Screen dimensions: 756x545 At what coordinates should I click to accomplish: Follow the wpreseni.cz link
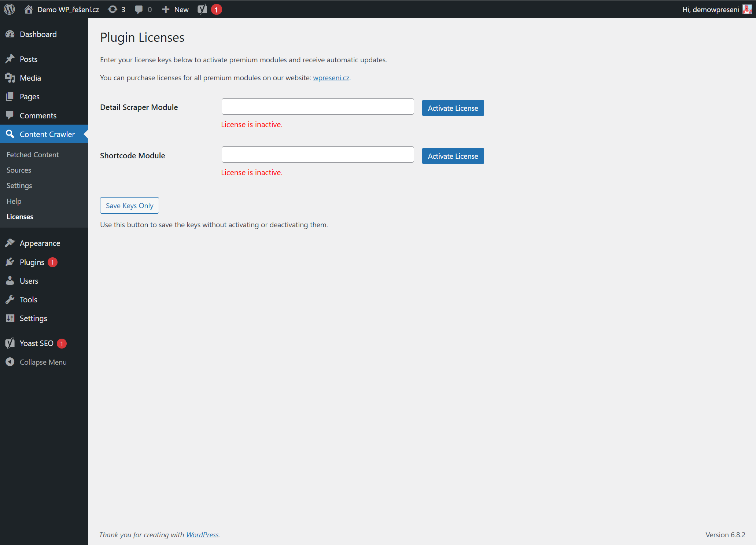pos(331,78)
